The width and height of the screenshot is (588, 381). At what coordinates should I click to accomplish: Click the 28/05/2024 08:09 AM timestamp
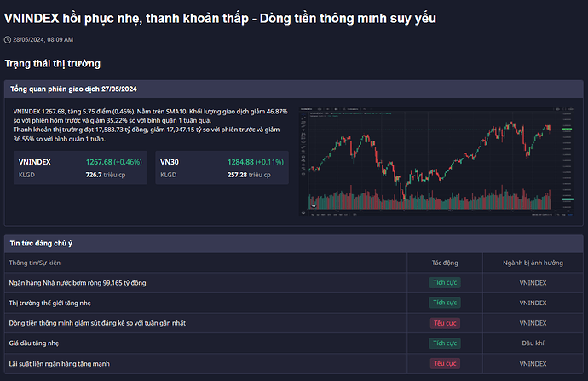(43, 39)
